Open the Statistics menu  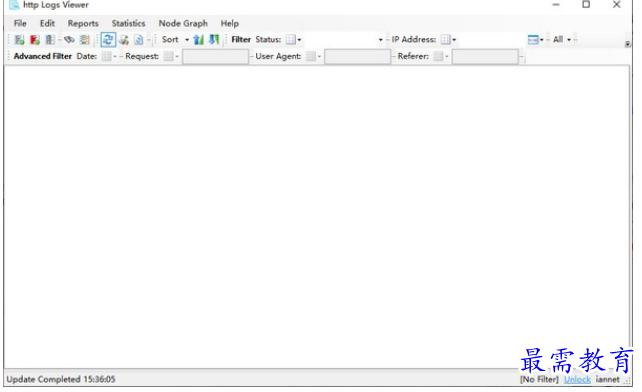128,23
